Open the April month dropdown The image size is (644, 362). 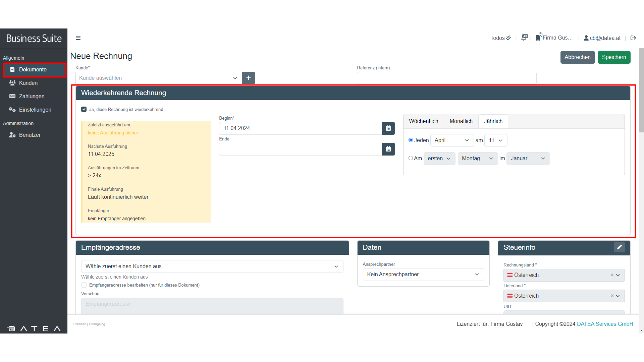(x=451, y=140)
